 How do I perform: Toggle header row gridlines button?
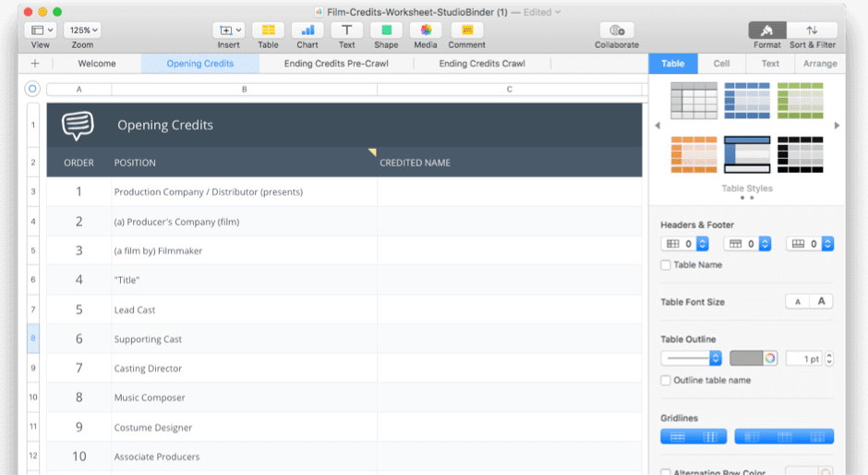click(784, 437)
